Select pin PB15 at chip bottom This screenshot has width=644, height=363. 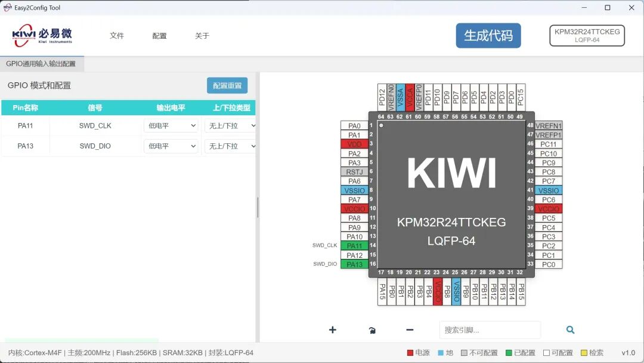(521, 291)
